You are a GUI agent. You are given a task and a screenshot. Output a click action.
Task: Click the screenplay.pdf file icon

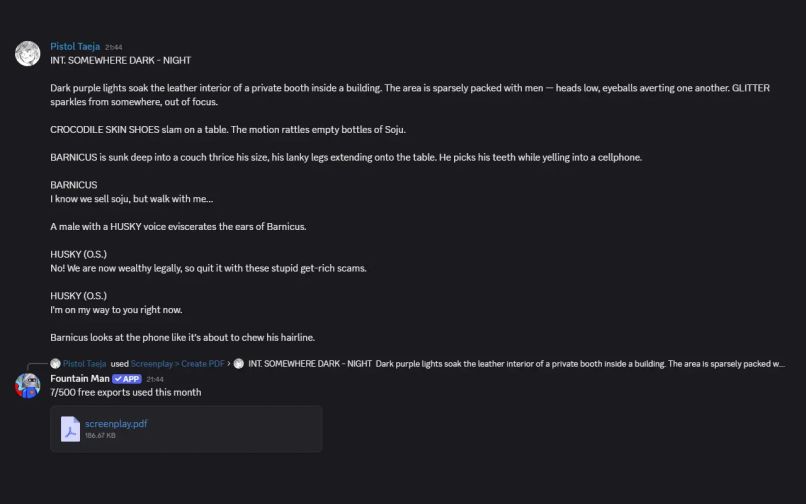pos(70,429)
